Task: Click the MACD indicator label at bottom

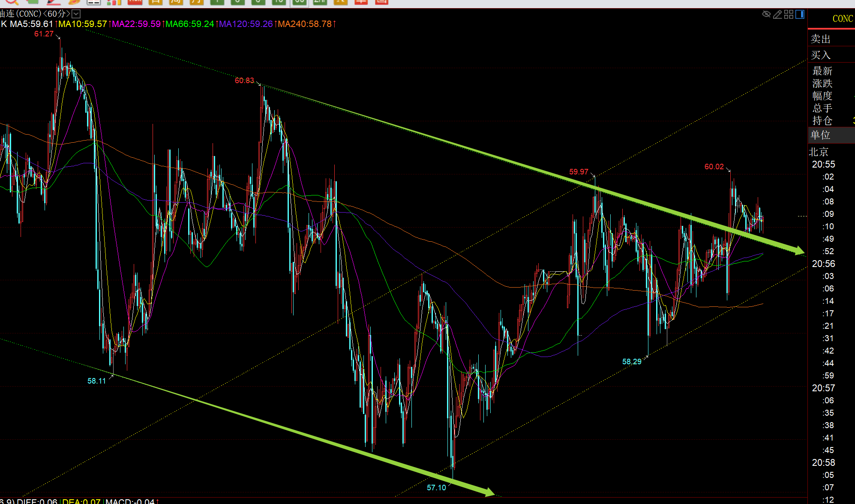Action: pos(130,501)
